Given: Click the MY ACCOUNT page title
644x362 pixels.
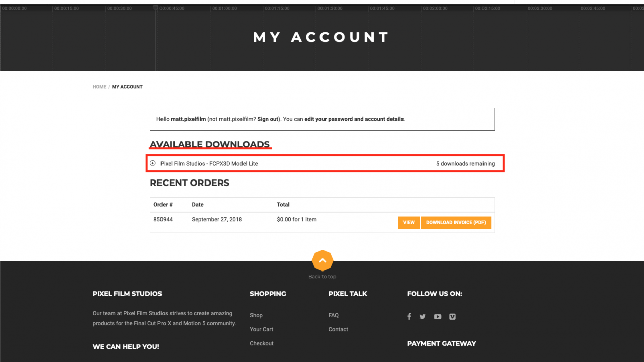Looking at the screenshot, I should (x=321, y=37).
